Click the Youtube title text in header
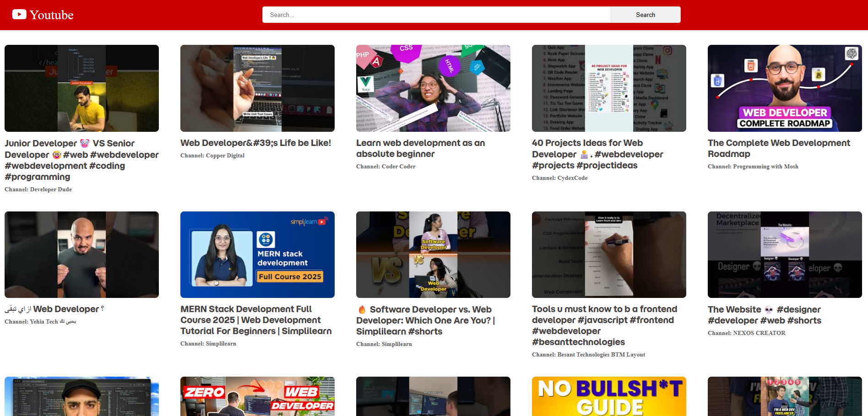This screenshot has height=416, width=868. (51, 15)
